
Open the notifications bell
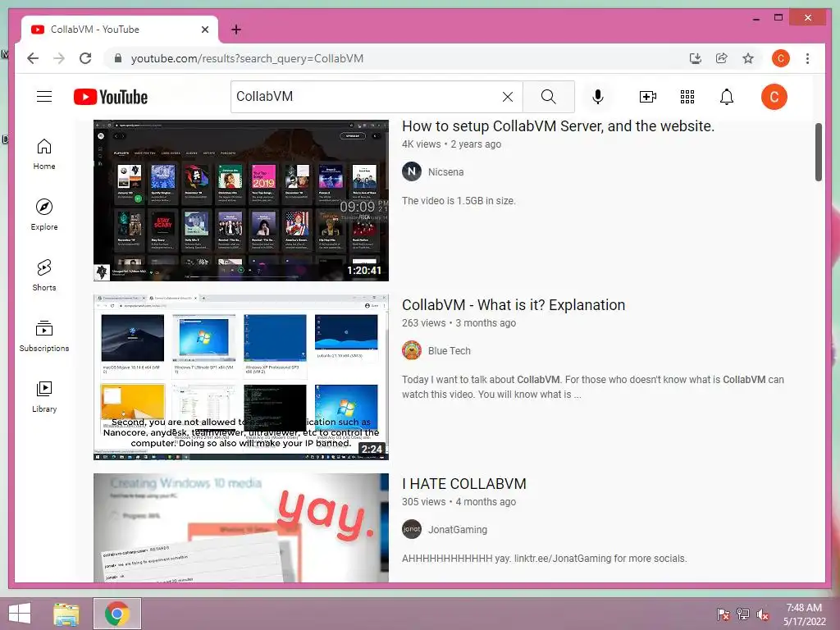(727, 97)
